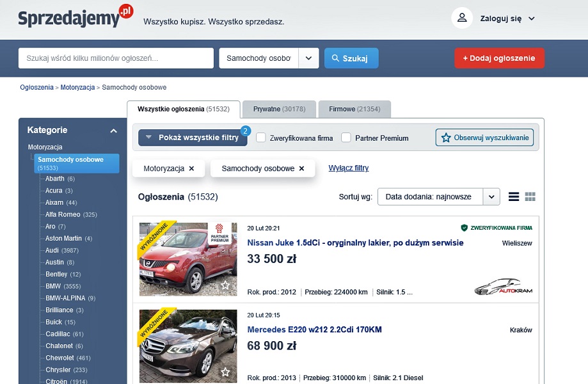Select Chrysler in the brand list

[x=67, y=370]
